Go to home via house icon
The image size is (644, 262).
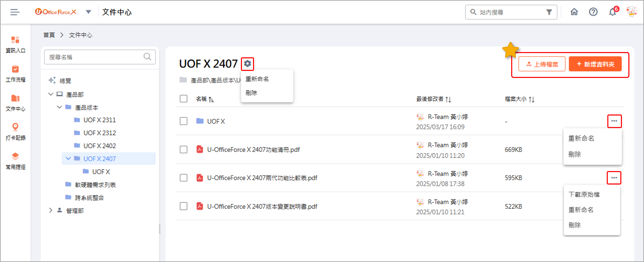(574, 12)
